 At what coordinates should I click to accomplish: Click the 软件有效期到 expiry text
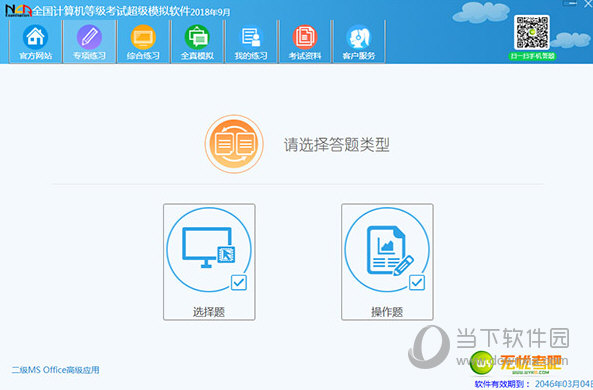point(534,384)
